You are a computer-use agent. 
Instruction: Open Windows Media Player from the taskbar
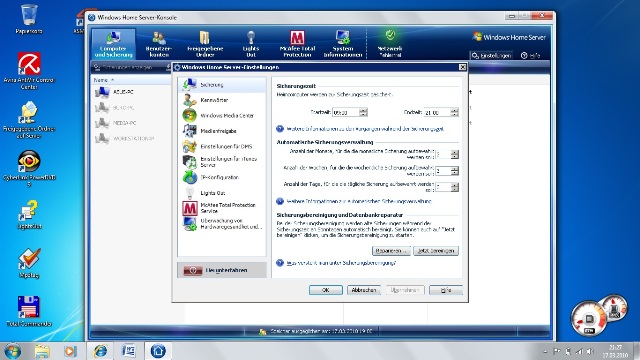point(70,351)
